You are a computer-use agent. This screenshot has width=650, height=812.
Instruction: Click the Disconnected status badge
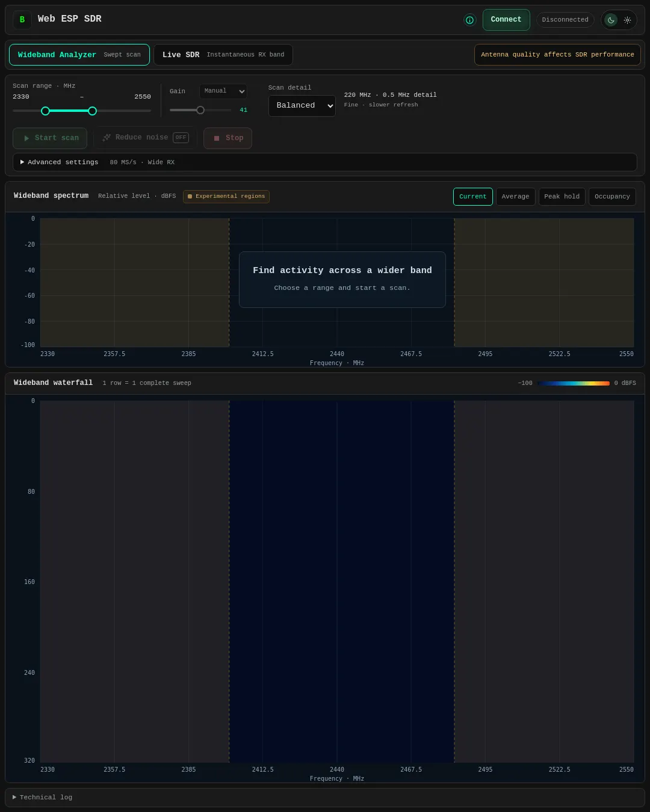(565, 20)
